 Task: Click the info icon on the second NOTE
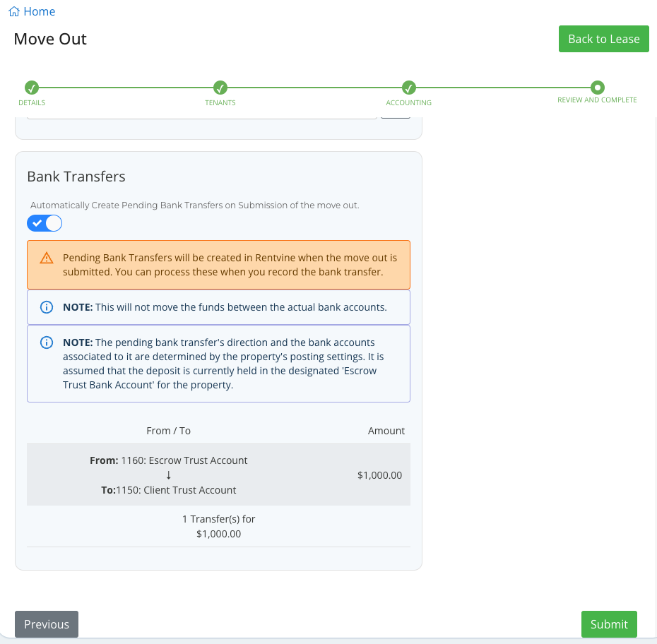tap(47, 342)
